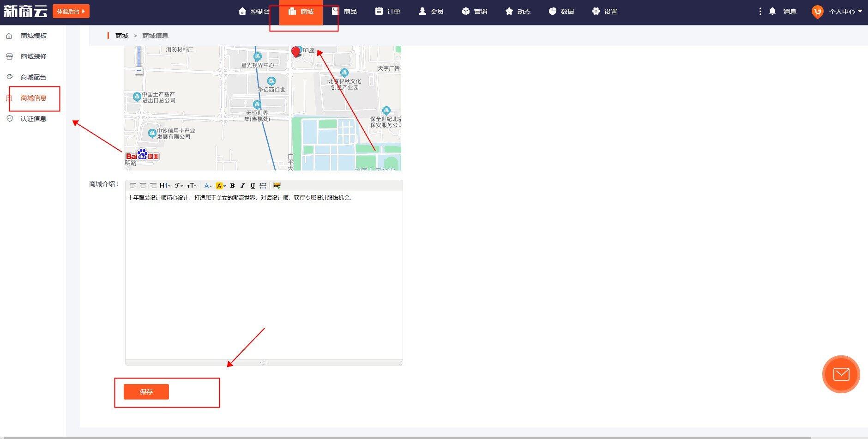Click the orange user avatar icon

[817, 12]
